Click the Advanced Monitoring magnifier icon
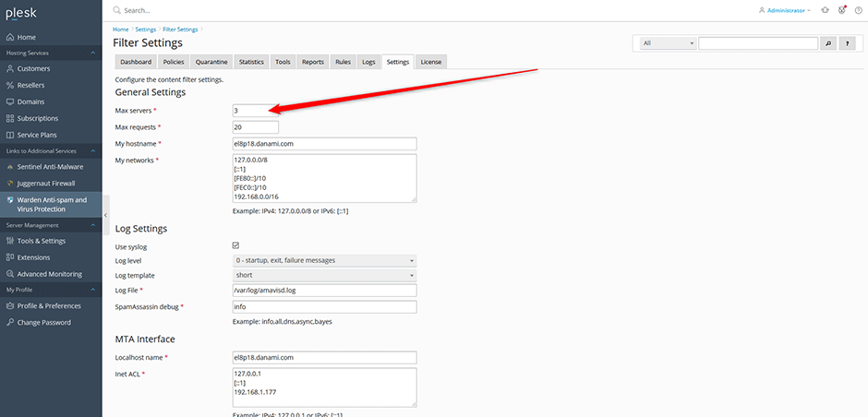 tap(10, 274)
